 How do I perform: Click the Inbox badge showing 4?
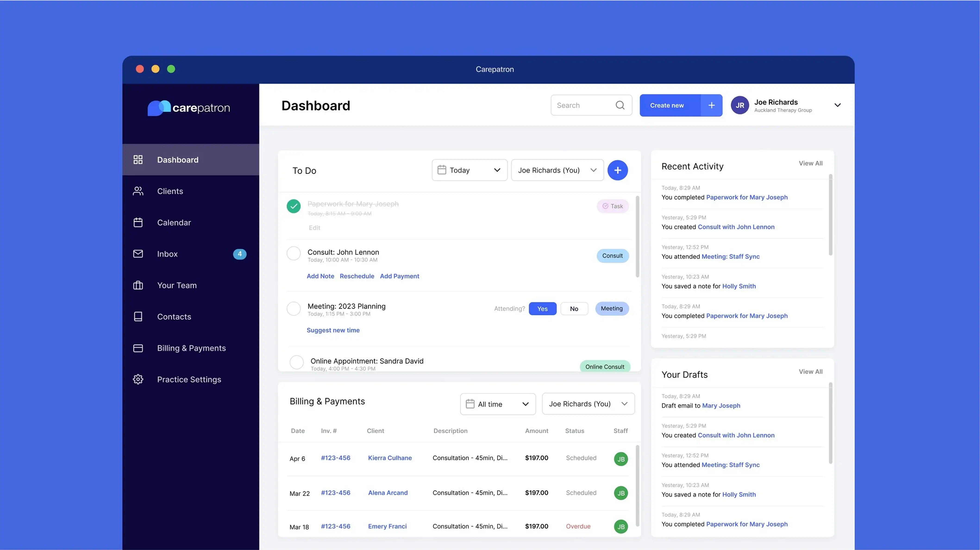tap(240, 254)
